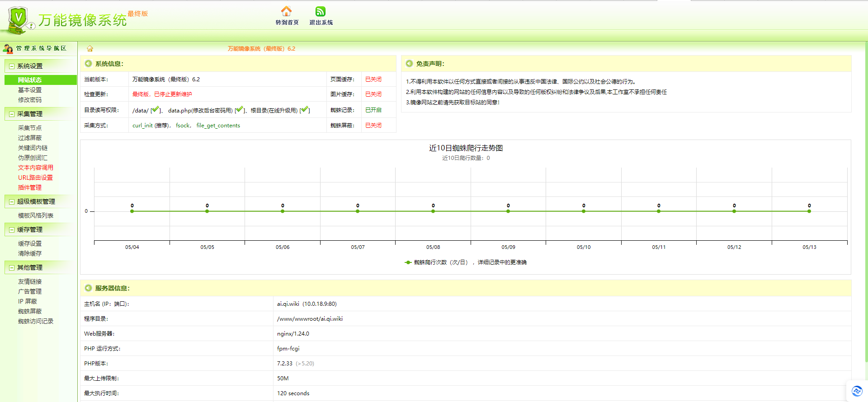
Task: Click the green checkmark after /data/
Action: pyautogui.click(x=156, y=109)
